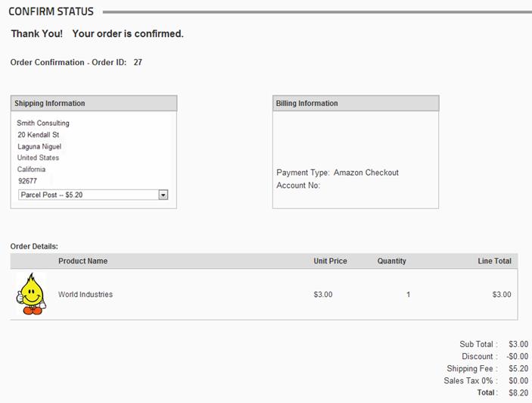Image resolution: width=532 pixels, height=403 pixels.
Task: Click the 20 Kendall St address line
Action: click(x=39, y=135)
